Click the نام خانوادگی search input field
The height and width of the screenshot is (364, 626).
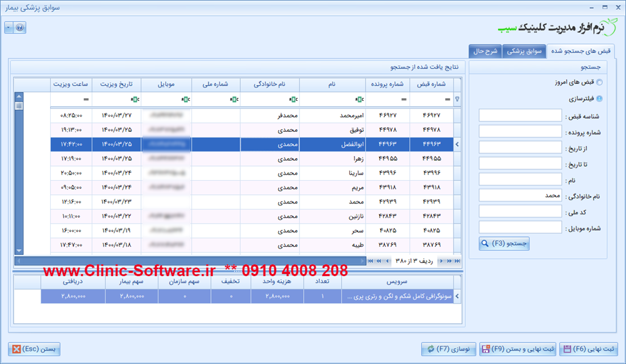(520, 195)
